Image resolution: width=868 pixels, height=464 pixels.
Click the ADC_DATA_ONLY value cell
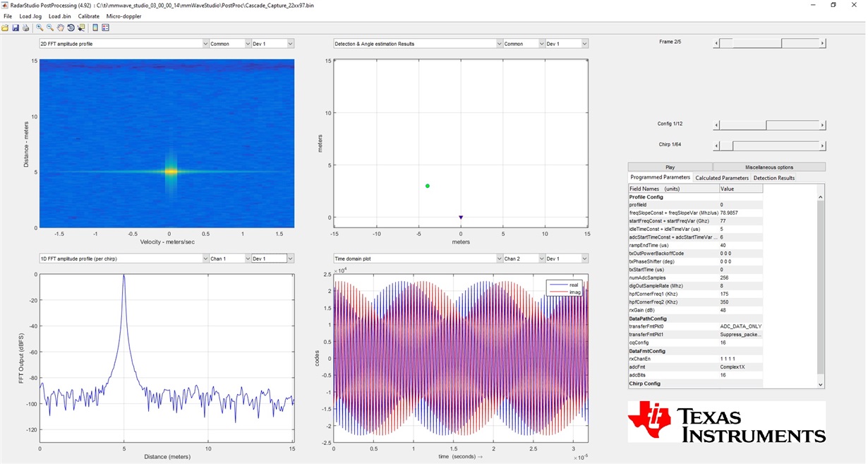tap(741, 326)
